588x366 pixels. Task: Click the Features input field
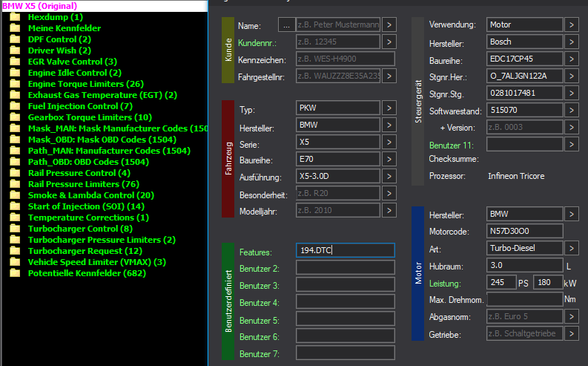pyautogui.click(x=346, y=250)
